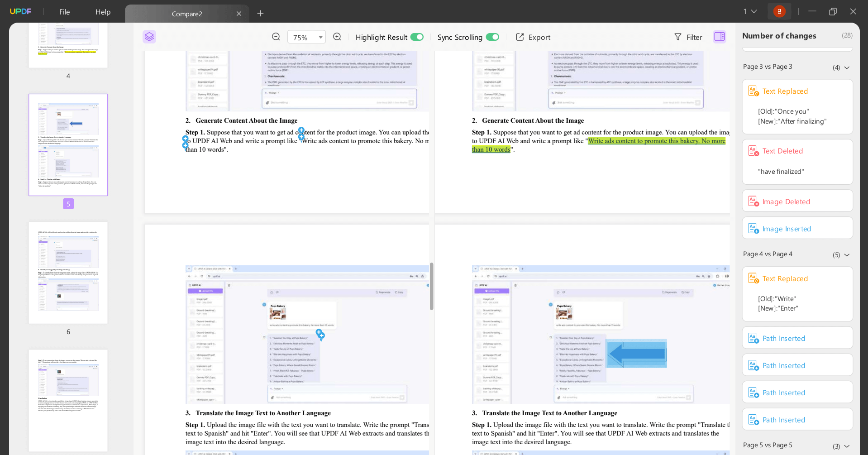Click the Text Deleted change icon
The height and width of the screenshot is (455, 868).
click(753, 150)
